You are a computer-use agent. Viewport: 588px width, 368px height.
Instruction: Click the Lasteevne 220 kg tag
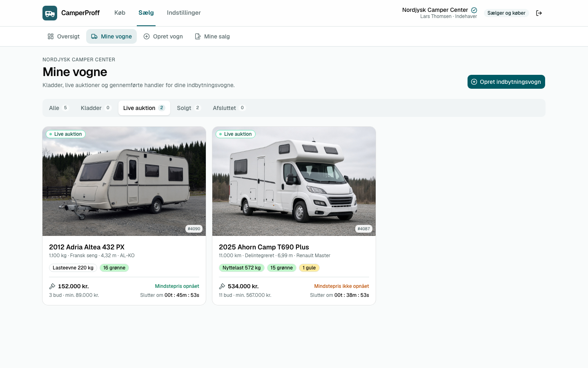73,268
